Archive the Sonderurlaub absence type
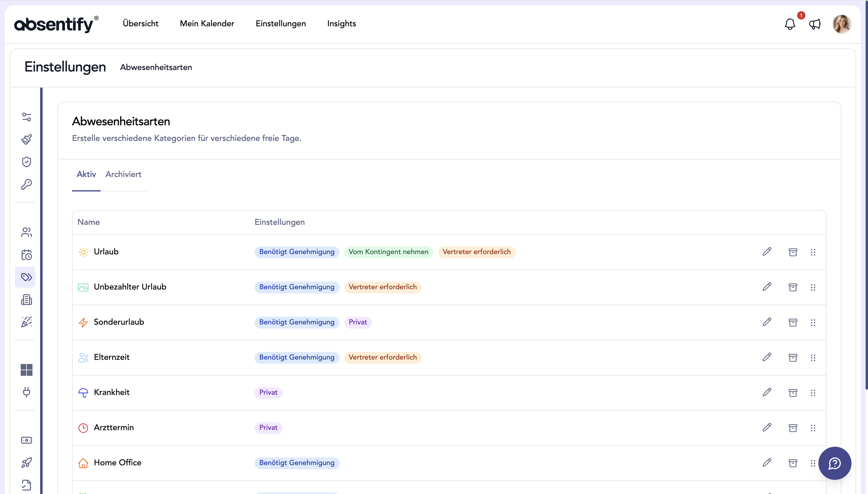Screen dimensions: 868x494 coord(793,322)
